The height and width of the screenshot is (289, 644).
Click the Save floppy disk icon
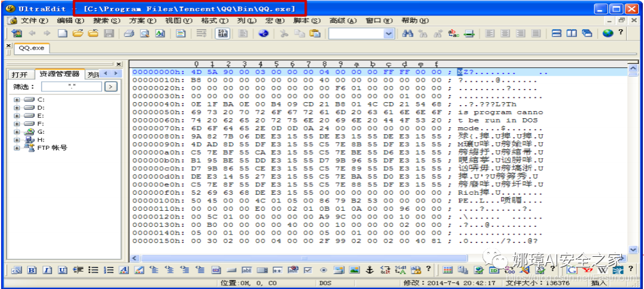click(x=109, y=33)
